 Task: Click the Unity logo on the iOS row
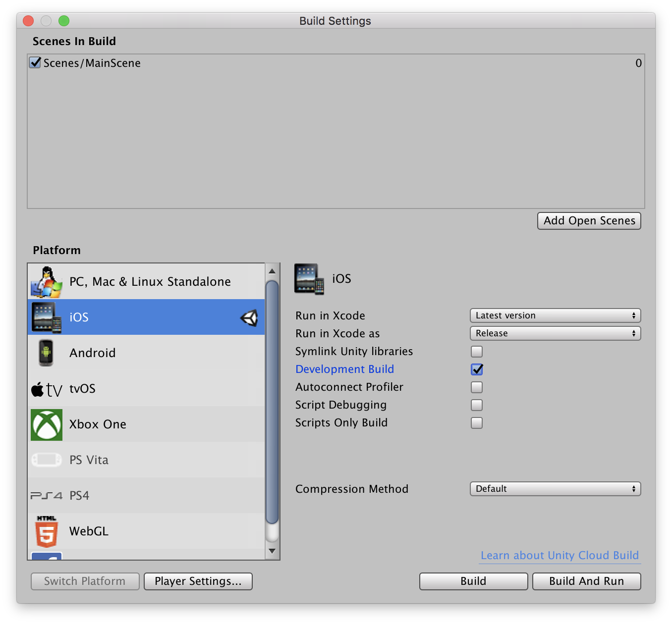tap(249, 317)
